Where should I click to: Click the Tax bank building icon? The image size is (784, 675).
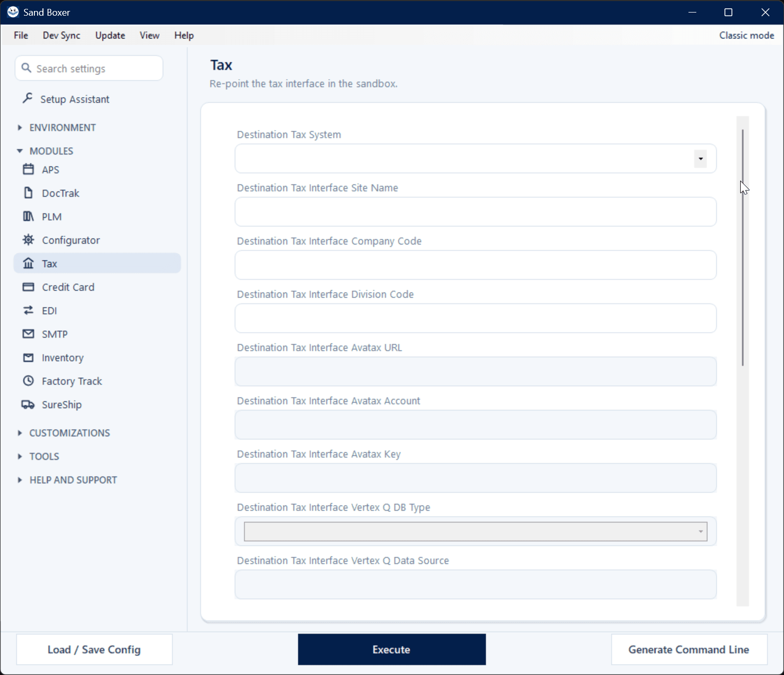[28, 263]
